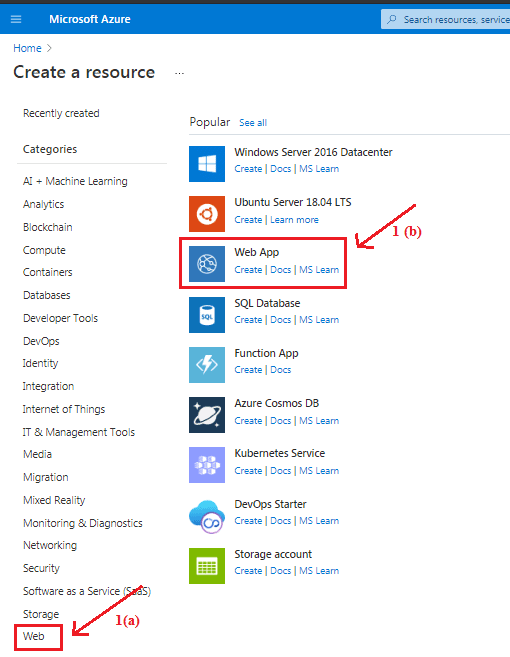Select the Media category
Viewport: 510px width, 657px height.
point(37,454)
